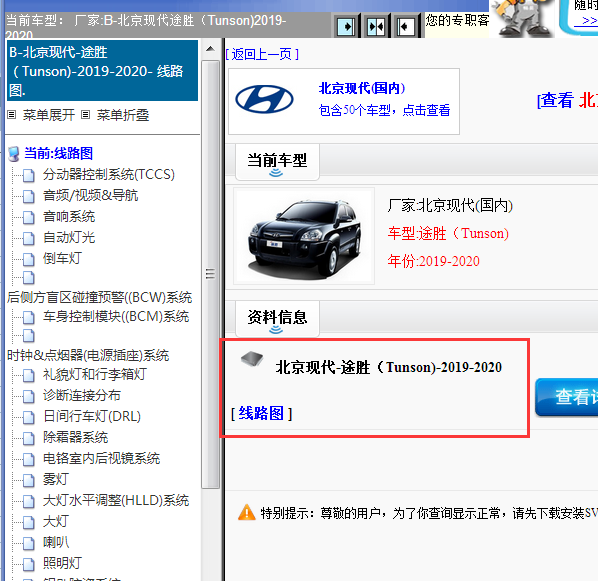
Task: Click the orange warning triangle icon
Action: tap(247, 512)
